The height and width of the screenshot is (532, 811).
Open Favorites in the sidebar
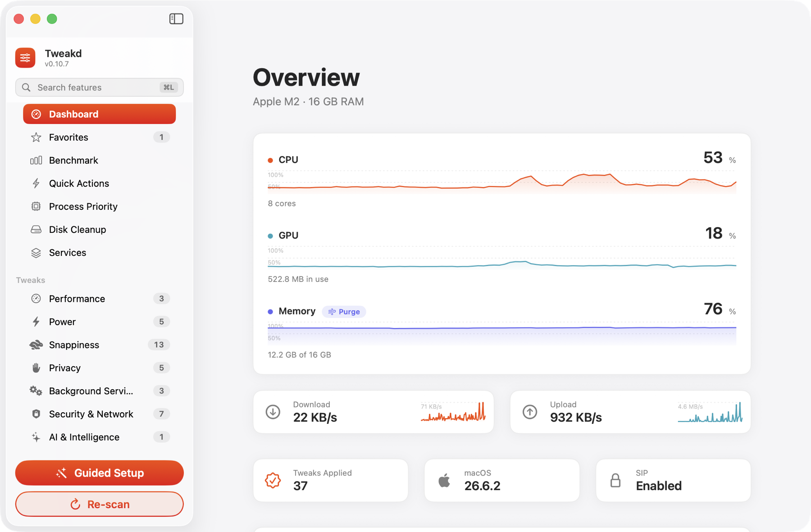[100, 137]
